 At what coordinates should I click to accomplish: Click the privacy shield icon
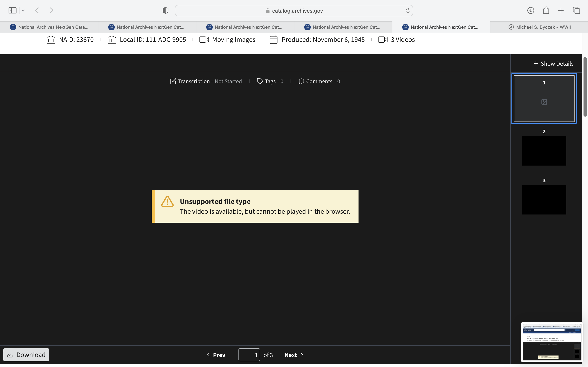tap(165, 10)
